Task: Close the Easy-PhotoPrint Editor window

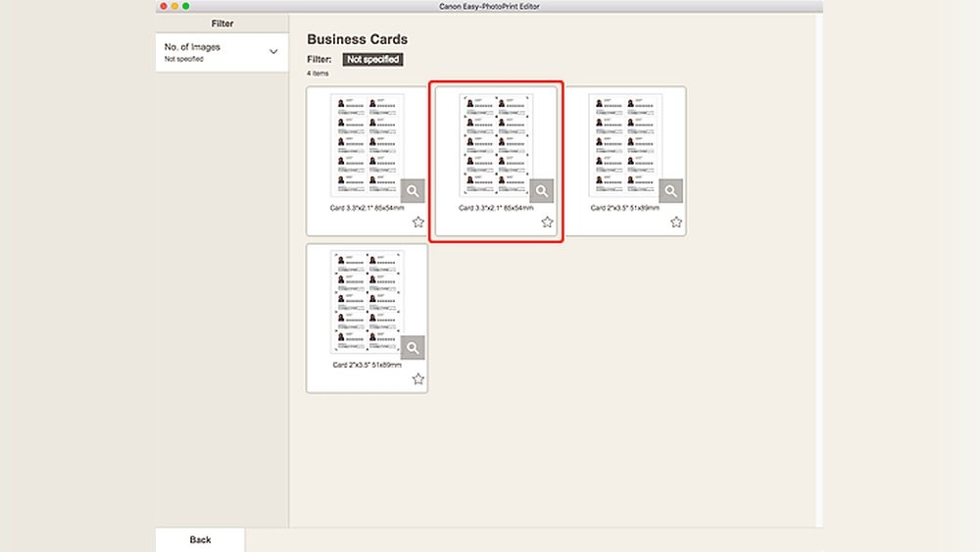Action: 164,6
